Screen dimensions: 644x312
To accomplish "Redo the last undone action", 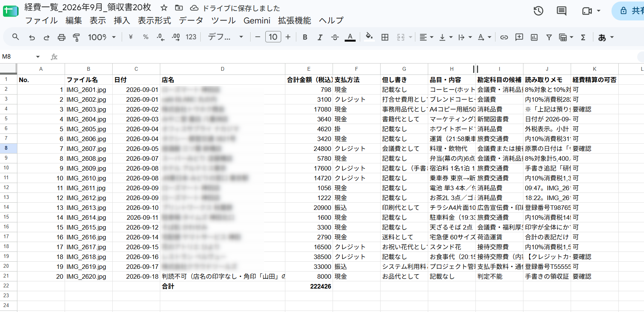I will point(46,37).
